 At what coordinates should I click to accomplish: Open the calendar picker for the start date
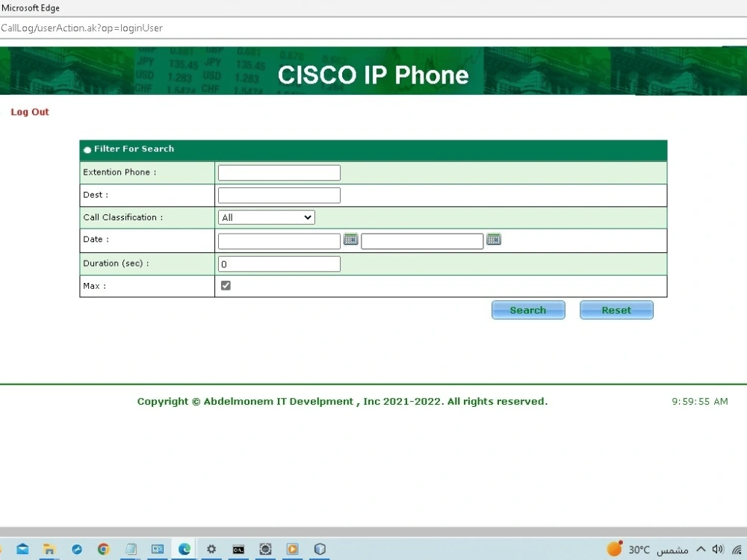pos(350,239)
